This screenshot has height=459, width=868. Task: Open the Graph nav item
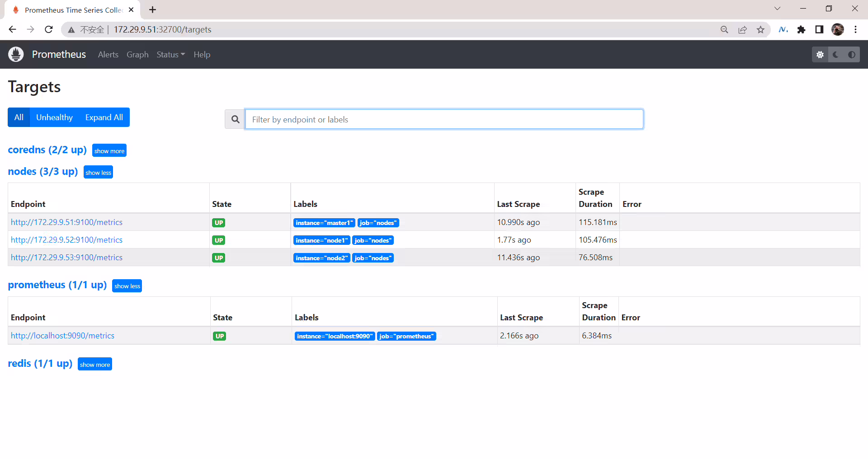[137, 55]
